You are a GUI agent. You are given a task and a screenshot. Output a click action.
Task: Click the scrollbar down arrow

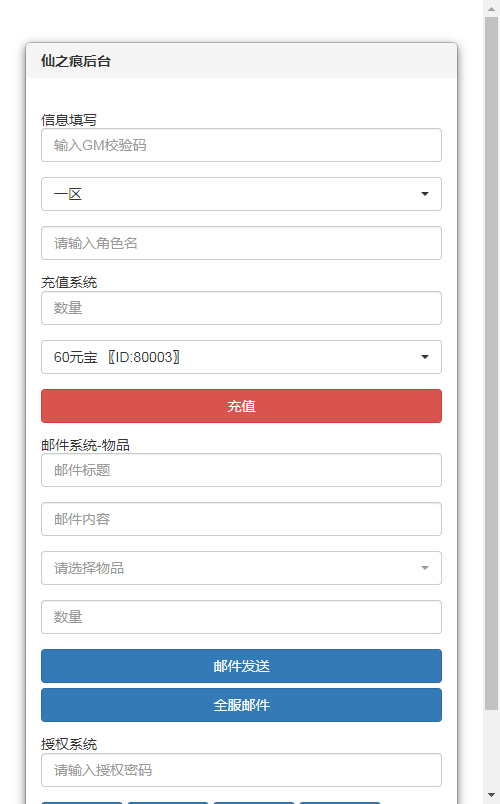pyautogui.click(x=491, y=795)
